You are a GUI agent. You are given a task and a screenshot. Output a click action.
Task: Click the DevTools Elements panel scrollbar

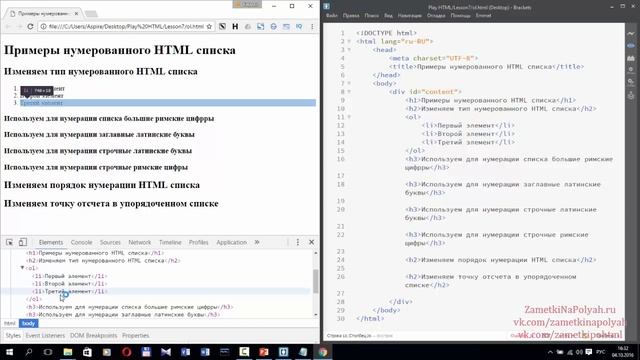pos(316,281)
